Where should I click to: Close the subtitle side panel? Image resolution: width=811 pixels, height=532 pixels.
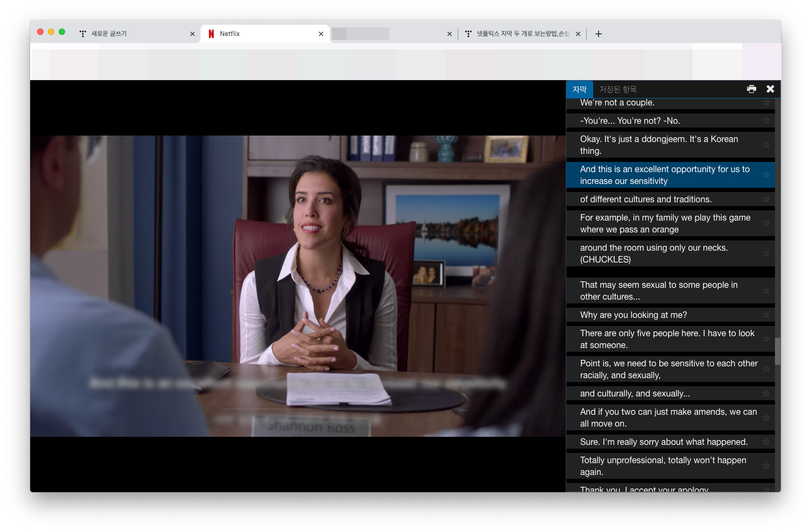coord(770,89)
